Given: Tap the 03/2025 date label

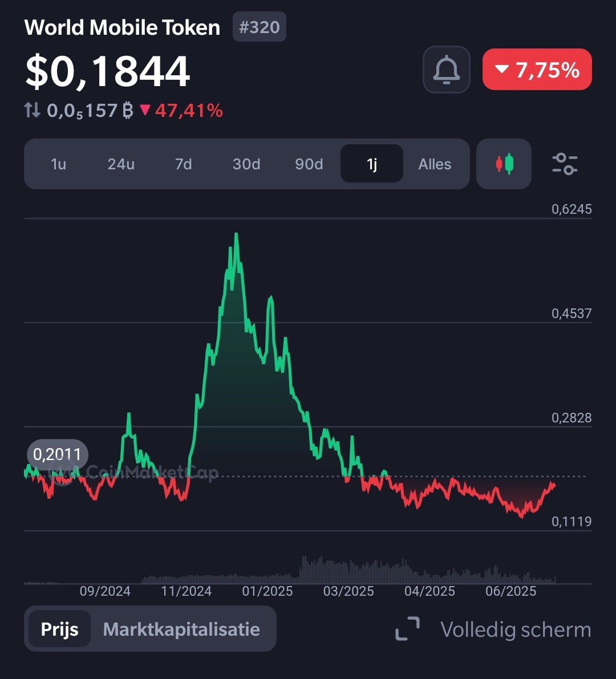Looking at the screenshot, I should pyautogui.click(x=348, y=591).
